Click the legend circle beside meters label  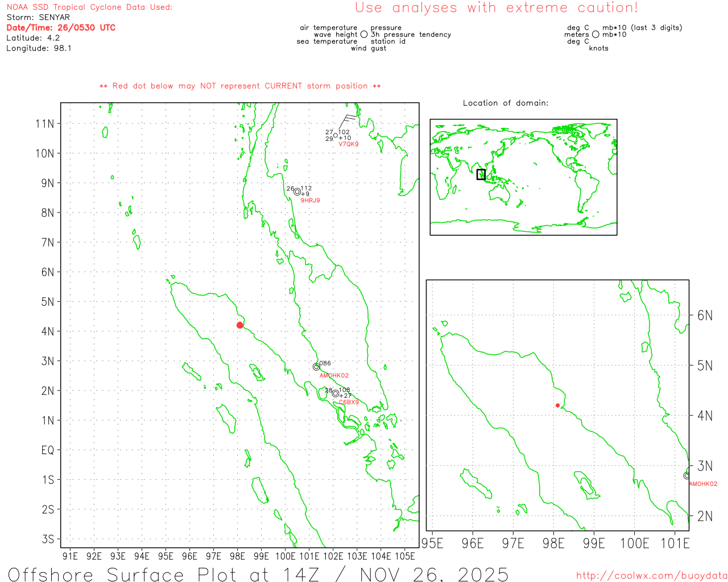point(595,35)
